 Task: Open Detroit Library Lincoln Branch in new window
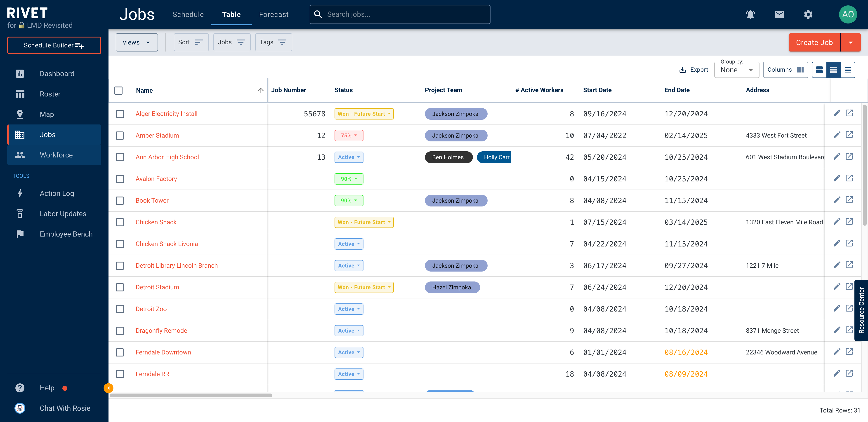point(849,265)
